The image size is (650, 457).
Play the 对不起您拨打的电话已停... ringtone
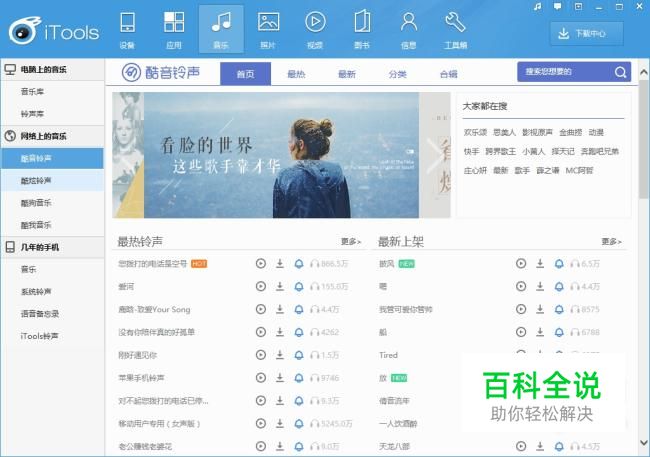point(261,401)
